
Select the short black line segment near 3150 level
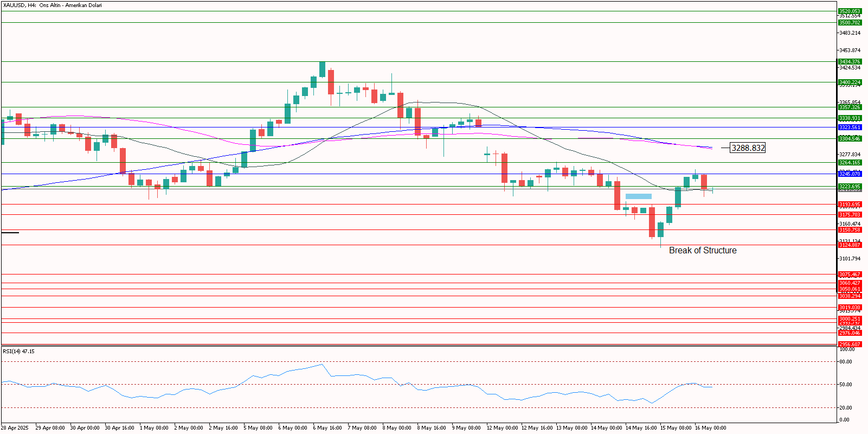pos(10,233)
